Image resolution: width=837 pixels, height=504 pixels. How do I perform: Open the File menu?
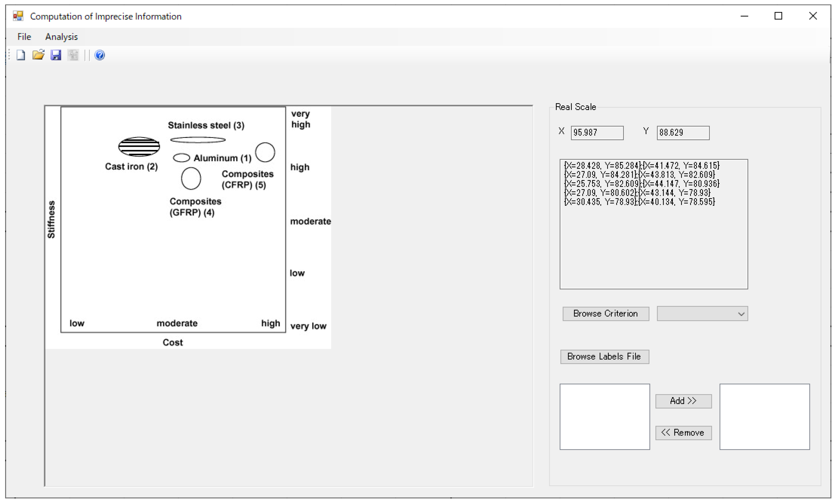(24, 37)
